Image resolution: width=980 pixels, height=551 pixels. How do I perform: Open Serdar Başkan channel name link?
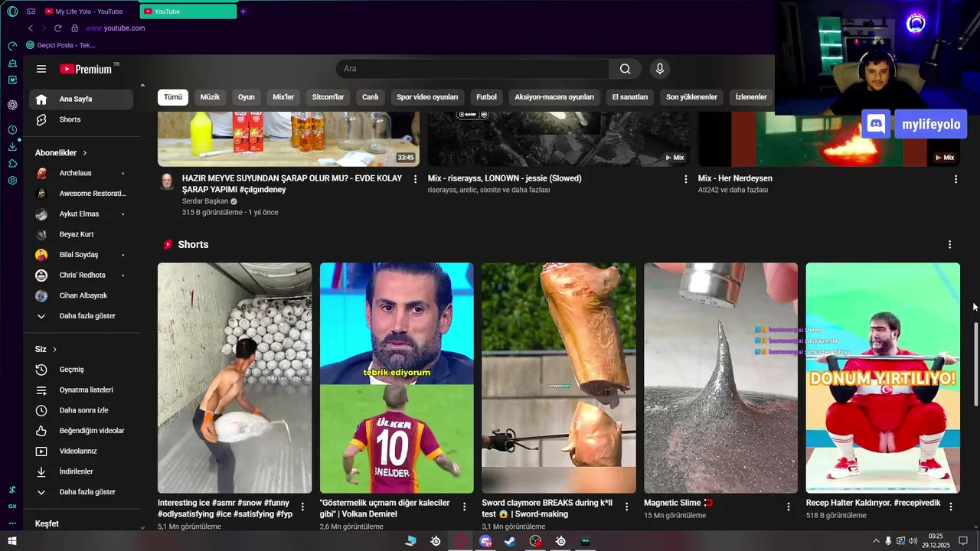(x=205, y=201)
